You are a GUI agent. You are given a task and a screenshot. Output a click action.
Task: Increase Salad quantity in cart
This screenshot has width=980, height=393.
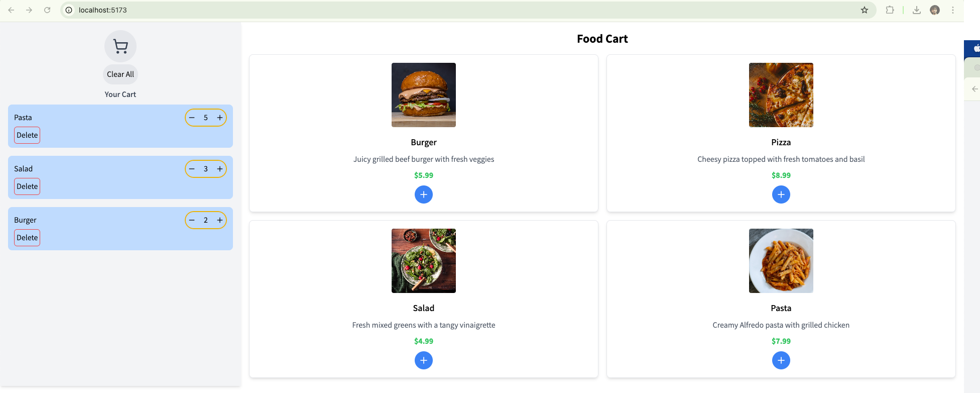(220, 169)
